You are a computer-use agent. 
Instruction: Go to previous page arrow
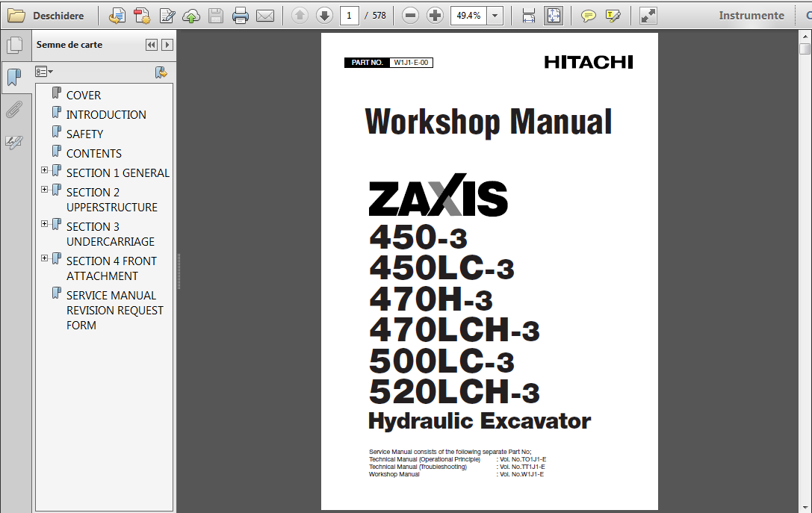pyautogui.click(x=300, y=16)
